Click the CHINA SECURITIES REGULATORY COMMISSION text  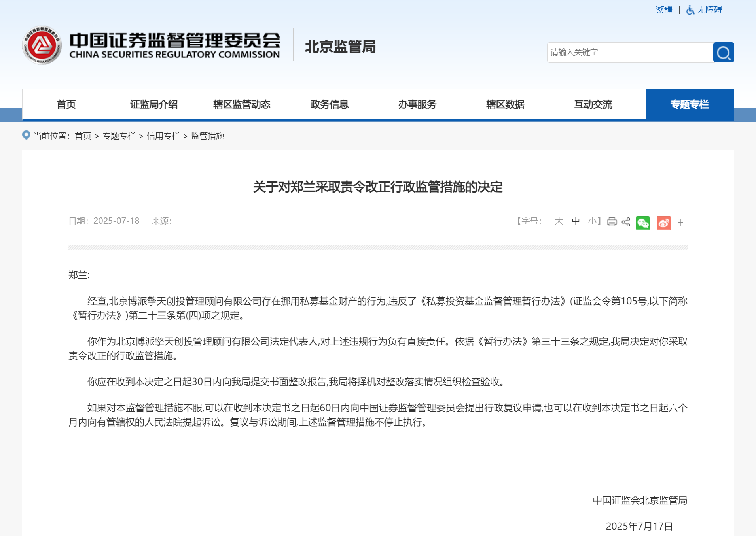pyautogui.click(x=174, y=55)
